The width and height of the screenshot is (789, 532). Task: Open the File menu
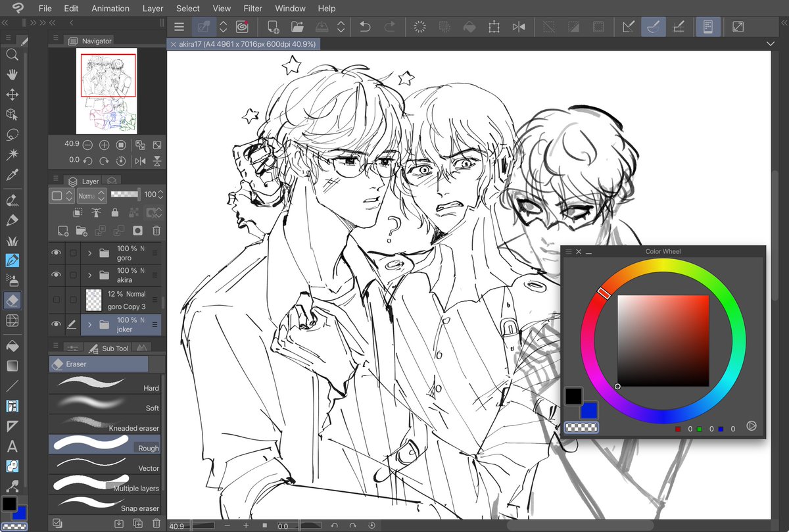[45, 9]
